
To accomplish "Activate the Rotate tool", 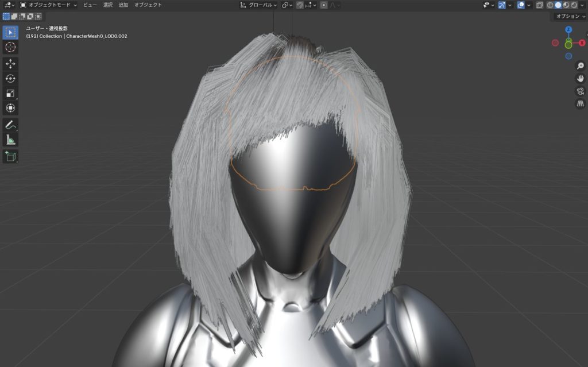I will 10,79.
